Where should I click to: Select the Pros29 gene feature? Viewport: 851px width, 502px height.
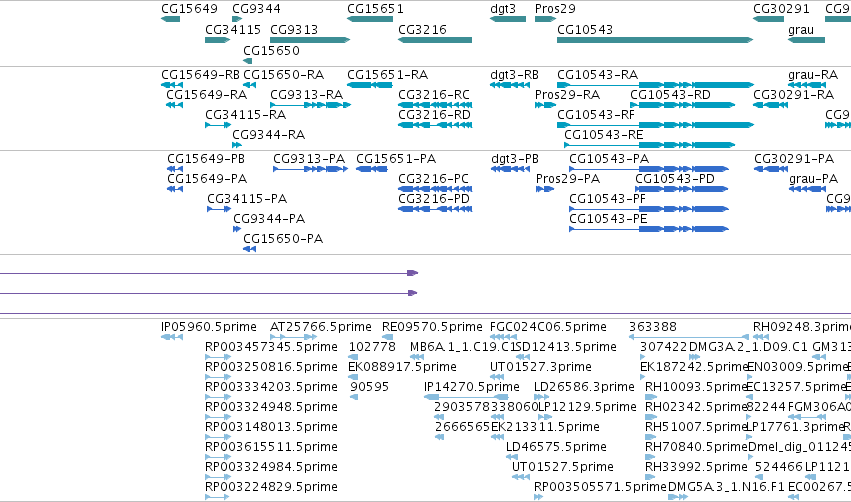545,19
